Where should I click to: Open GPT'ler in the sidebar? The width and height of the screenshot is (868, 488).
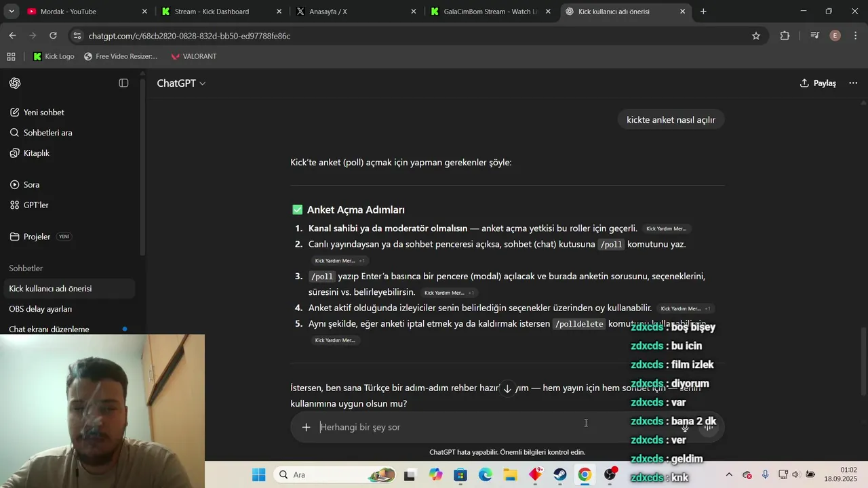[x=36, y=205]
